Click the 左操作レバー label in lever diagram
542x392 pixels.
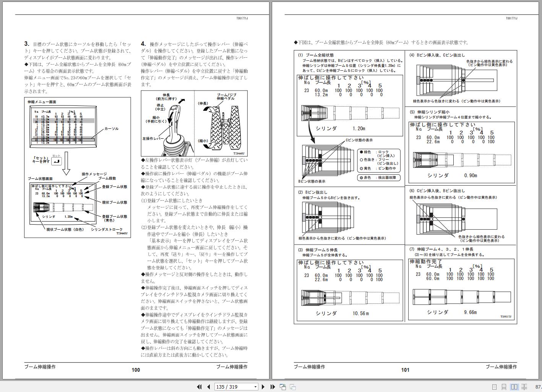pos(153,138)
